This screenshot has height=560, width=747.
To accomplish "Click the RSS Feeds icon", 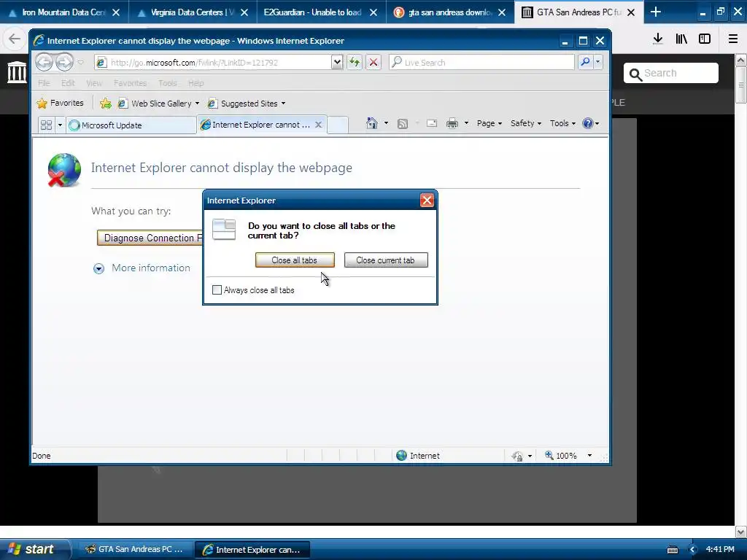I will [403, 124].
